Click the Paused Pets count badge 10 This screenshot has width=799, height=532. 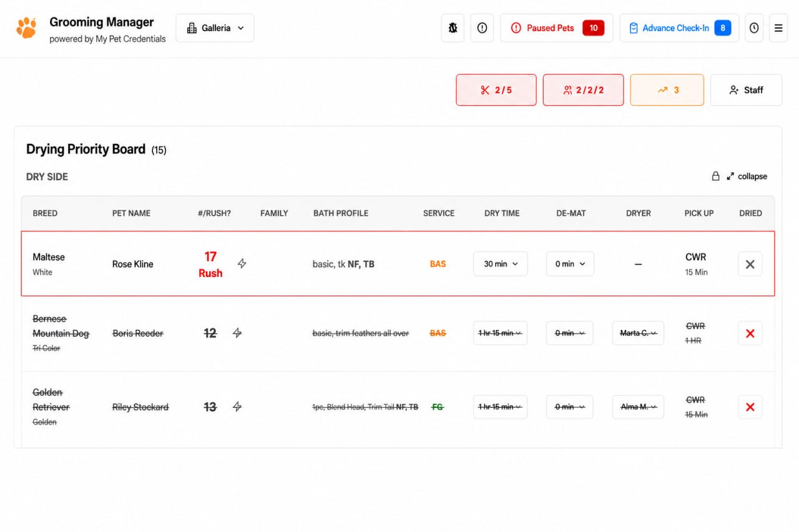[594, 28]
